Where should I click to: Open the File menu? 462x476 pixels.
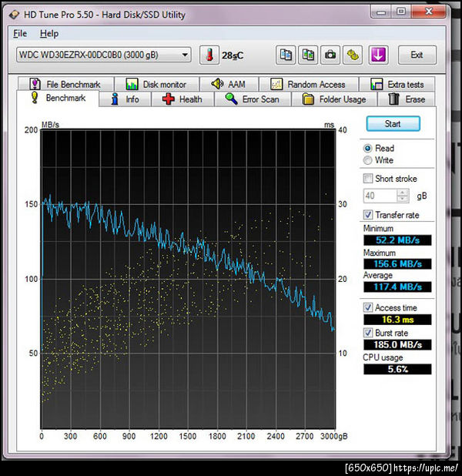[x=20, y=33]
